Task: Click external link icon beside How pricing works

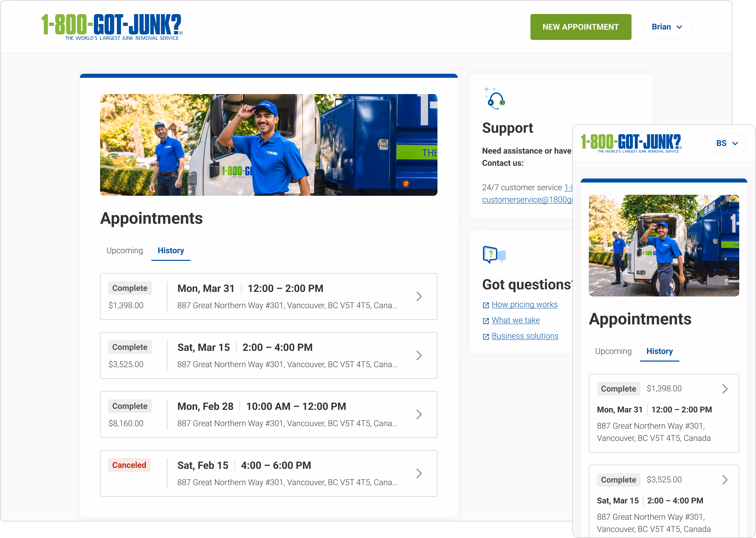Action: click(485, 305)
